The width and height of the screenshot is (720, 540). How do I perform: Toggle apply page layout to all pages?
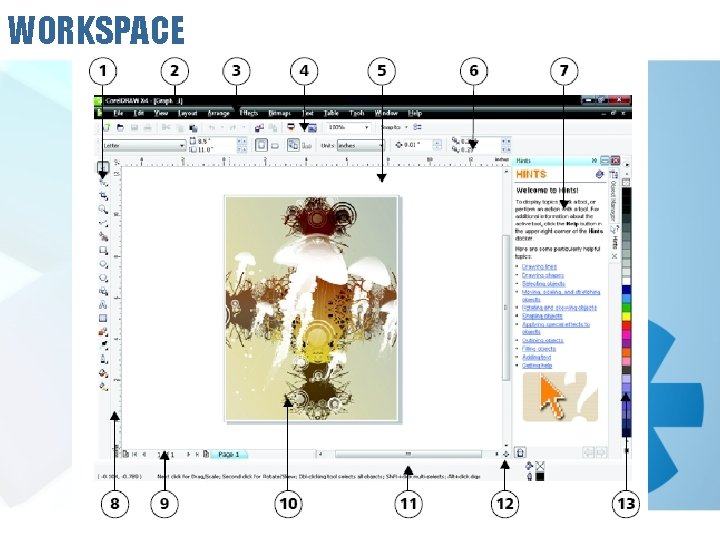(x=293, y=145)
